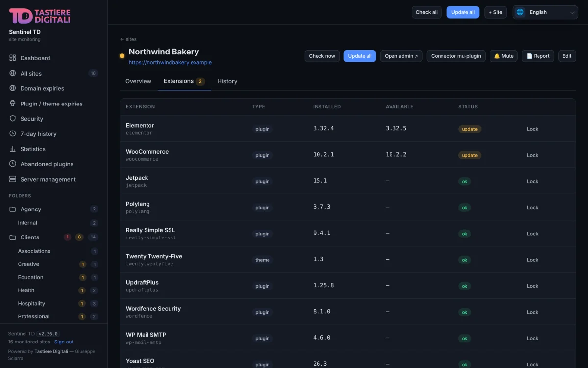Click the Server management icon
Screen dimensions: 588x368
coord(13,179)
